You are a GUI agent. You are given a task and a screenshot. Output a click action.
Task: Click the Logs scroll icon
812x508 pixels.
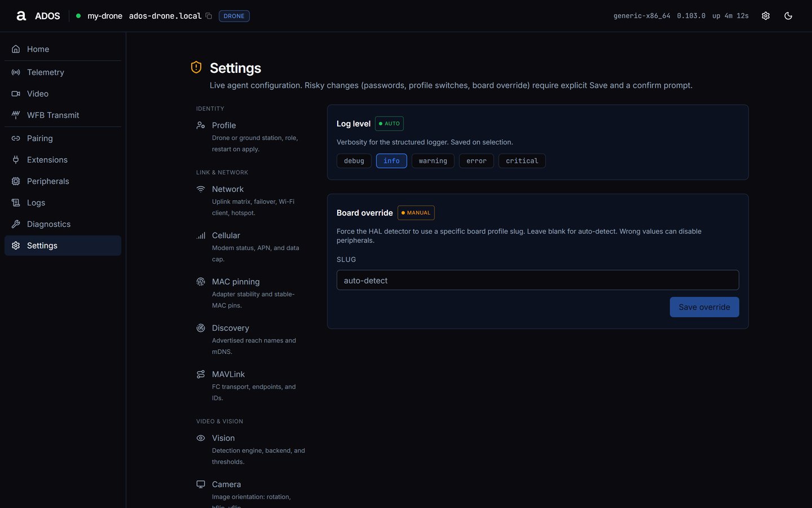[16, 203]
